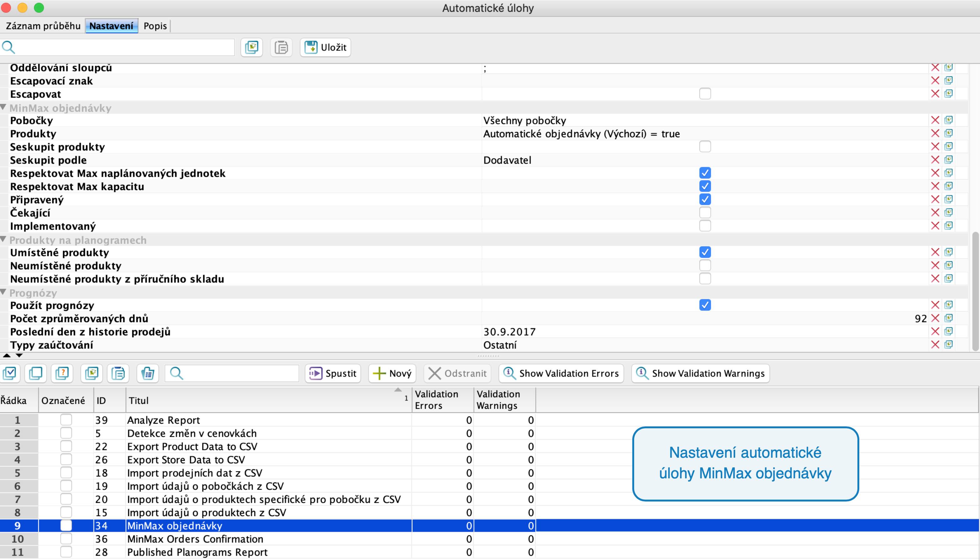
Task: Enable the Escapovat checkbox
Action: 705,94
